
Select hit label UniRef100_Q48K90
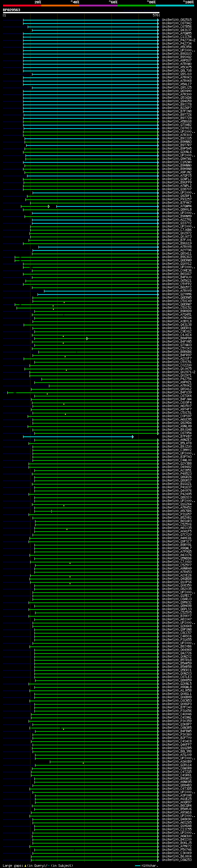177,819
